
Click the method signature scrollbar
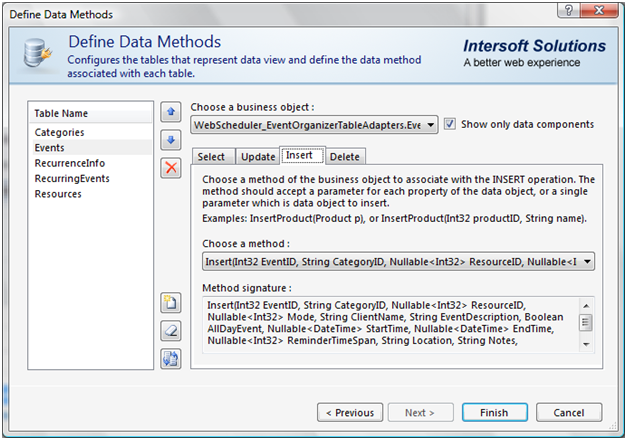(586, 322)
